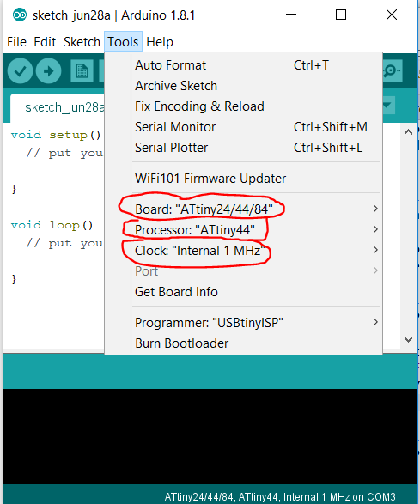This screenshot has height=504, width=420.
Task: Choose Get Board Info
Action: 243,292
